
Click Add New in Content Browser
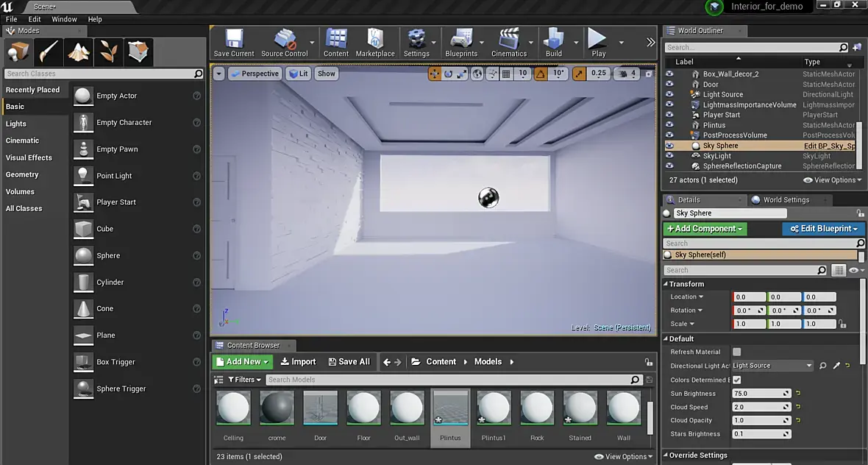[x=243, y=362]
